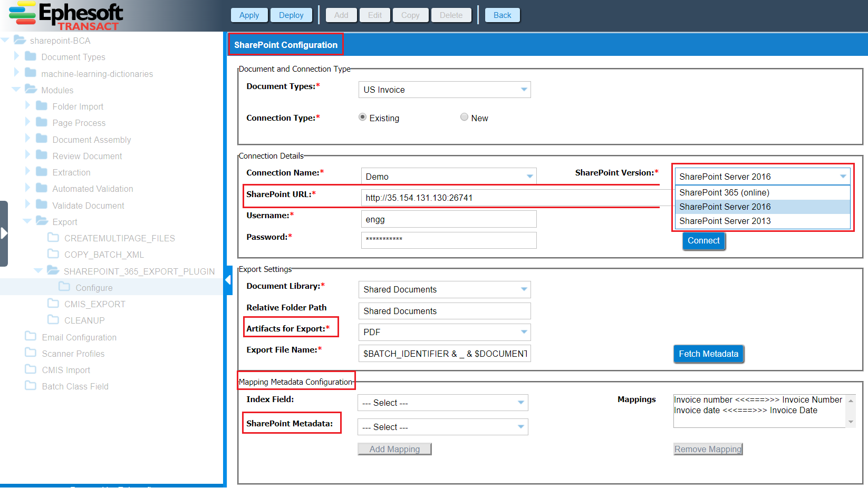Select the Invoice number mapping row

pos(758,399)
